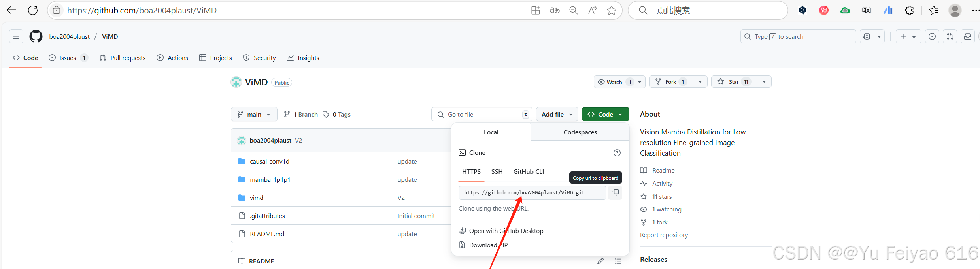
Task: Expand the main branch selector
Action: 254,114
